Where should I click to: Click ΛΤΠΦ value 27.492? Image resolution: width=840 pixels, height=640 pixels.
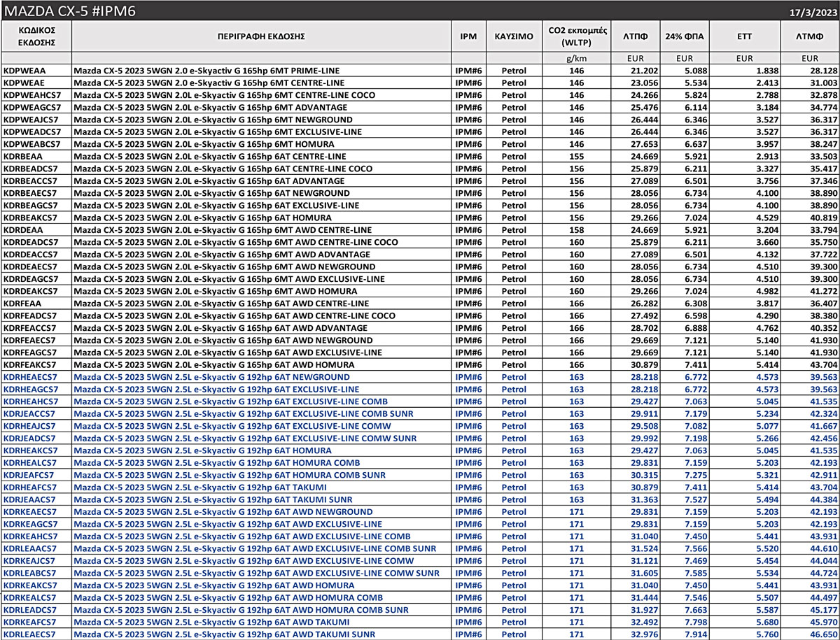click(645, 315)
